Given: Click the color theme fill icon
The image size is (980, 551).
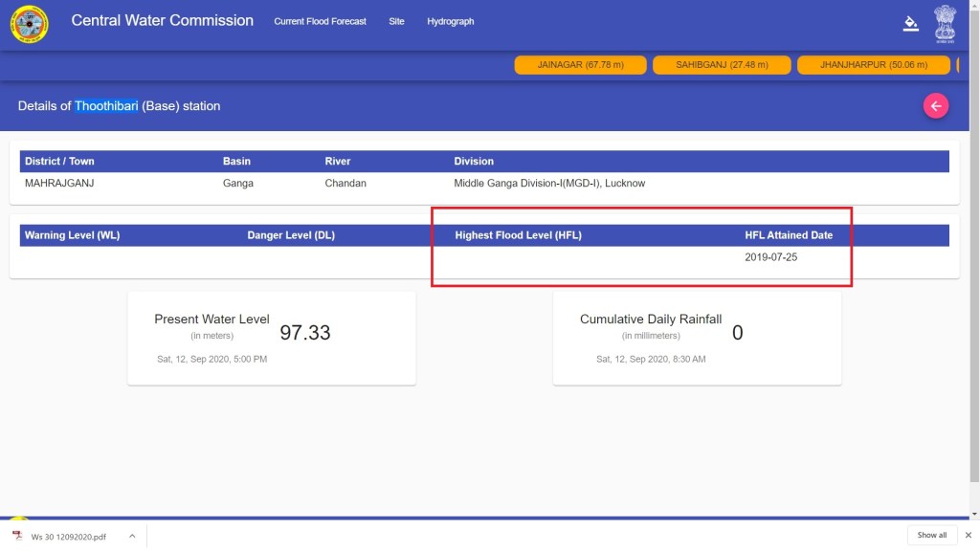Looking at the screenshot, I should (910, 24).
